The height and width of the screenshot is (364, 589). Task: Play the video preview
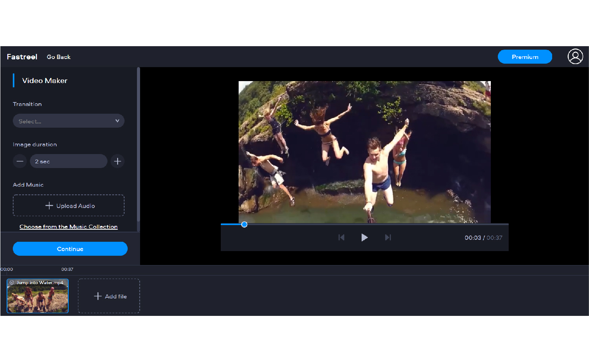[364, 237]
